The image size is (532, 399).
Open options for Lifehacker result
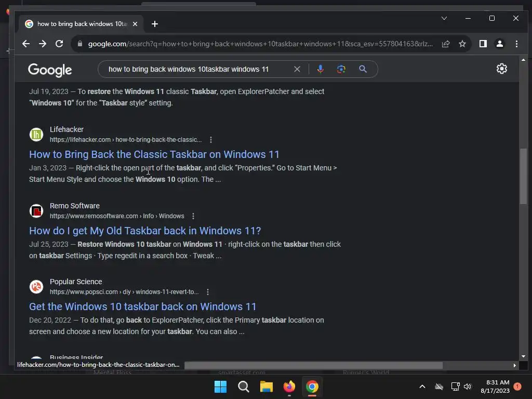point(211,140)
